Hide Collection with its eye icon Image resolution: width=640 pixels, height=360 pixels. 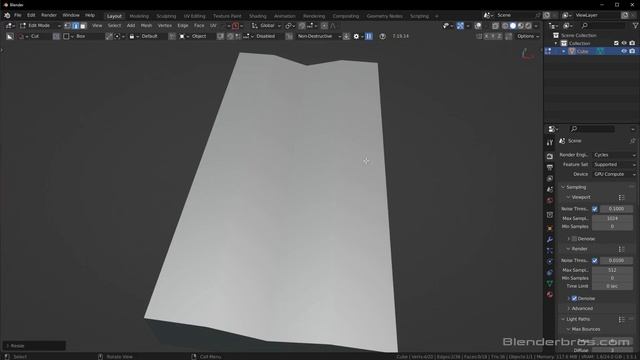click(624, 43)
